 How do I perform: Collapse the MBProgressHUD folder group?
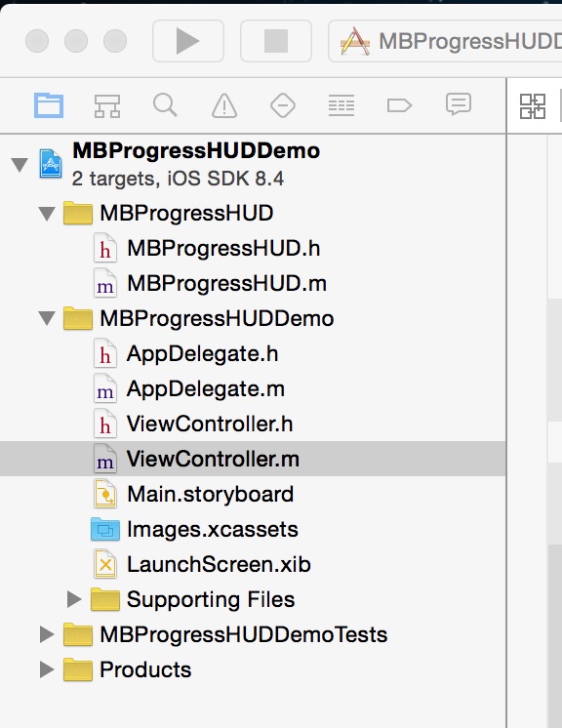(47, 214)
